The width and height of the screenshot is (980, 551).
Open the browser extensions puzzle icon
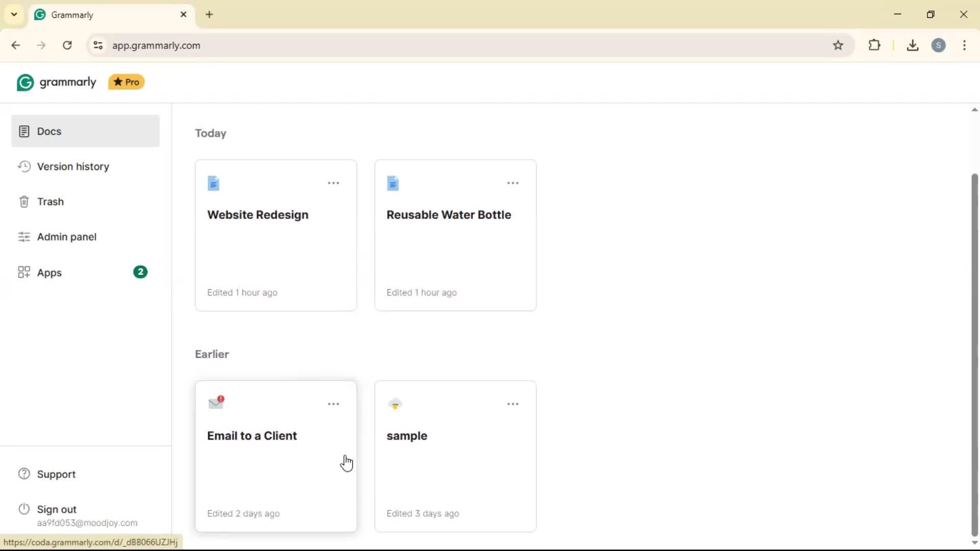[x=874, y=45]
